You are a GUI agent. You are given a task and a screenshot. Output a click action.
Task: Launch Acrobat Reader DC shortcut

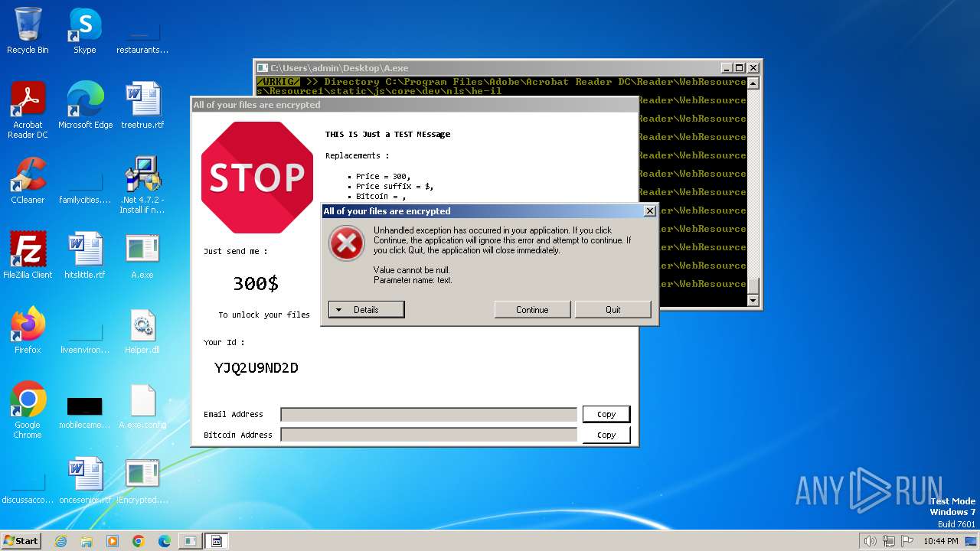click(28, 110)
